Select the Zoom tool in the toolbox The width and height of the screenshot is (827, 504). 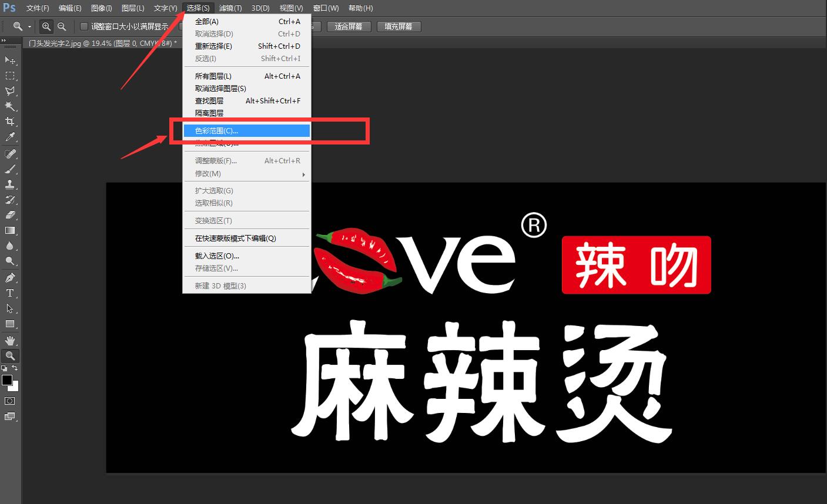(x=10, y=355)
